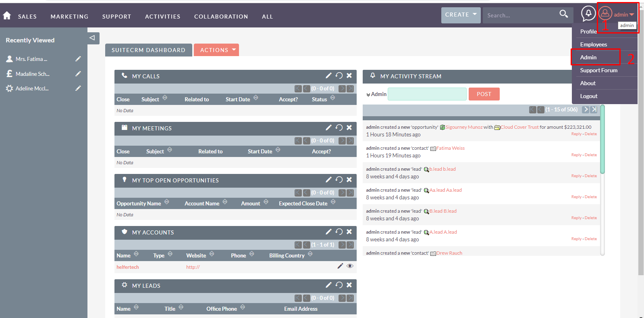Click the activity stream scrollbar
The width and height of the screenshot is (644, 318).
pyautogui.click(x=602, y=140)
